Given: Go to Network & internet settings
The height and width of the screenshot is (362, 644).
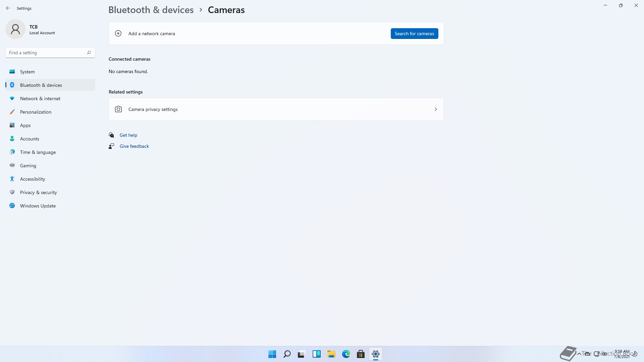Looking at the screenshot, I should pyautogui.click(x=50, y=99).
